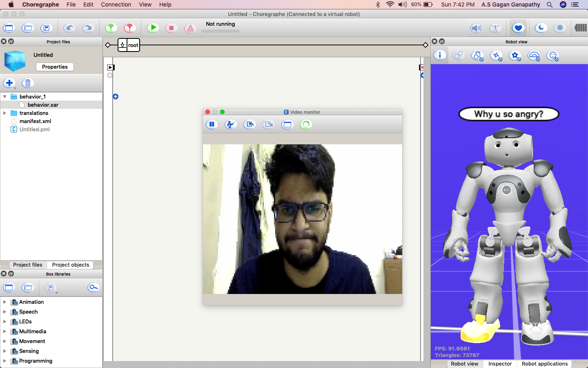
Task: Refresh the Video monitor with green arrow
Action: point(306,124)
